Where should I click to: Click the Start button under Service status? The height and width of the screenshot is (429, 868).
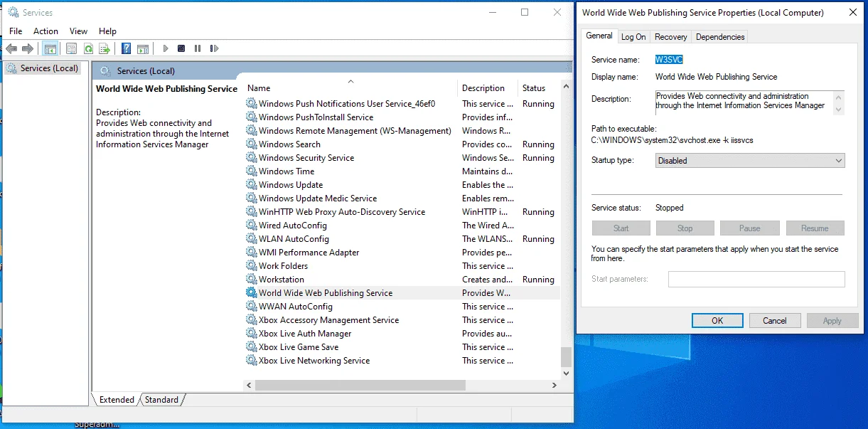pos(621,228)
